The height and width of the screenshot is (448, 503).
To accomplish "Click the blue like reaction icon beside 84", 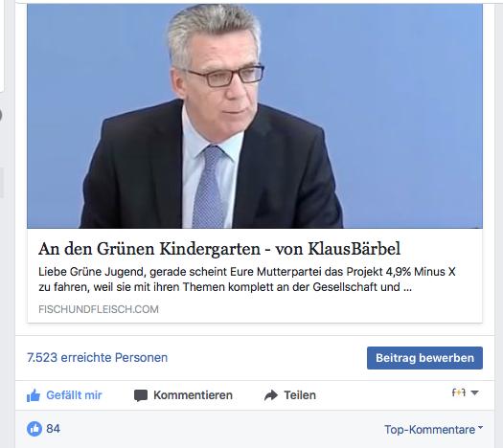I will (x=34, y=429).
